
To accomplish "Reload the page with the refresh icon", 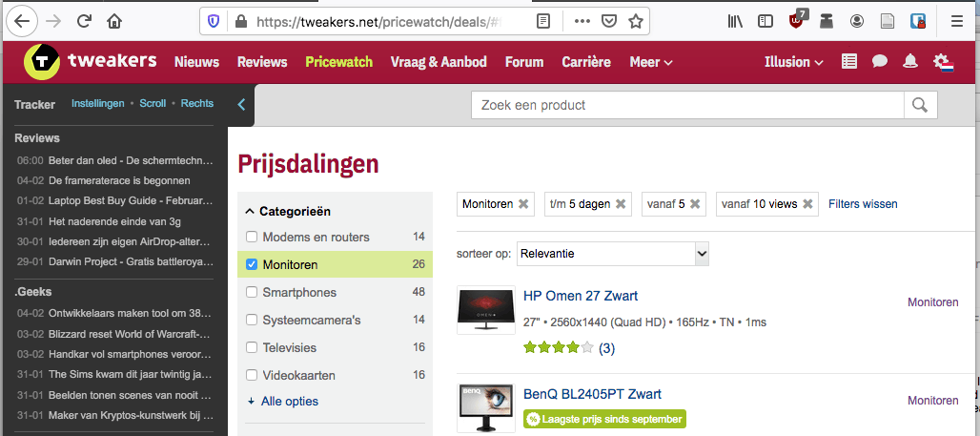I will 85,21.
